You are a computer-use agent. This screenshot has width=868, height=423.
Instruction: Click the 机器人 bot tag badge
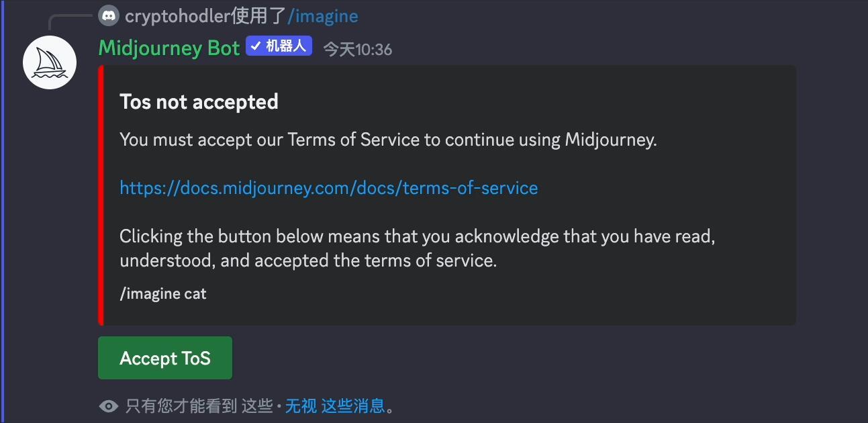point(279,46)
